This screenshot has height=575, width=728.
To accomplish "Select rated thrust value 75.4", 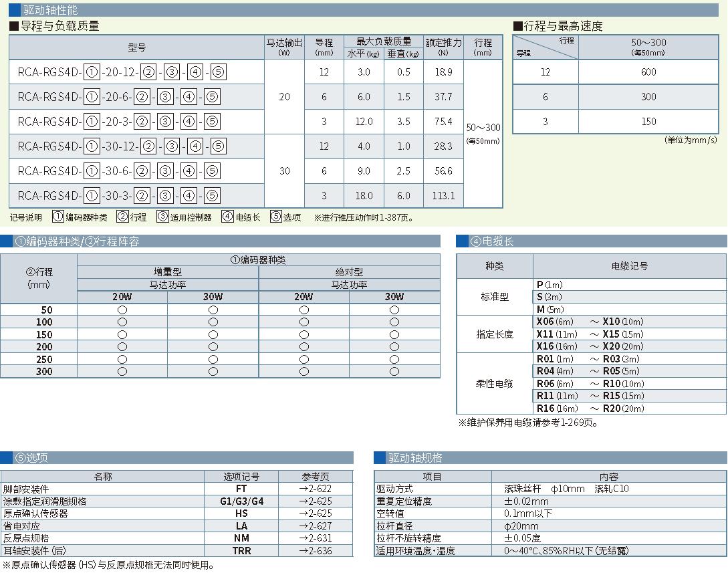I will (443, 122).
